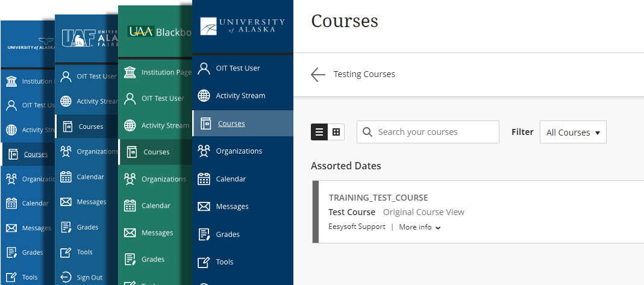Click the Messages envelope icon in University of Alaska panel
The height and width of the screenshot is (285, 644).
tap(204, 207)
